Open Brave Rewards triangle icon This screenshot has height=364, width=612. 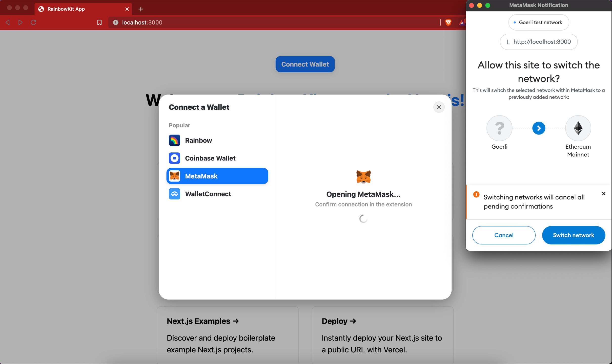(x=462, y=22)
